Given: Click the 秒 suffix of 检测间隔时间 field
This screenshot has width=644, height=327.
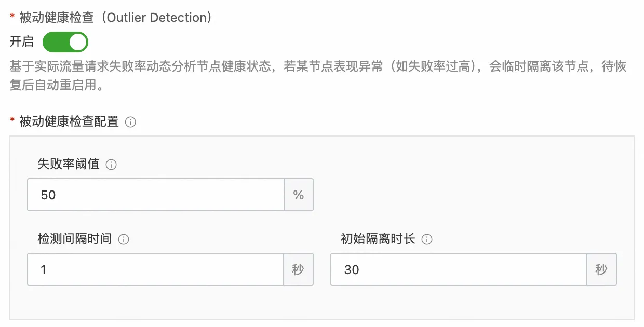Looking at the screenshot, I should pyautogui.click(x=298, y=269).
